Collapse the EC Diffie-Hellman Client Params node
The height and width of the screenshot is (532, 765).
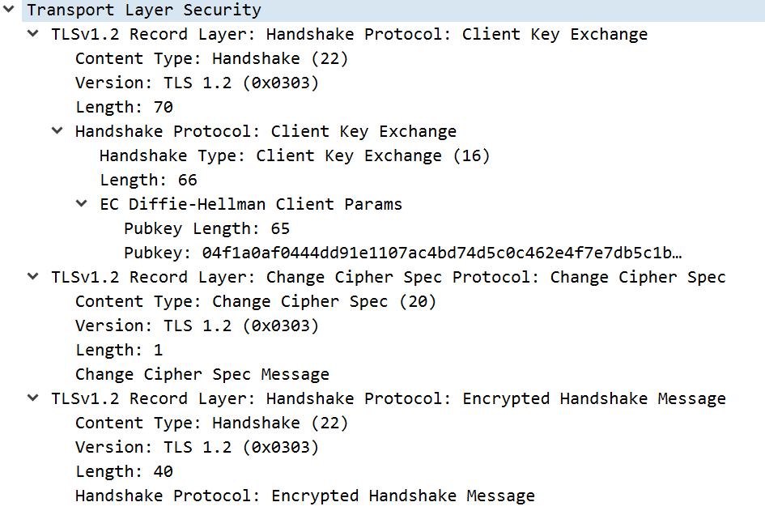tap(81, 203)
